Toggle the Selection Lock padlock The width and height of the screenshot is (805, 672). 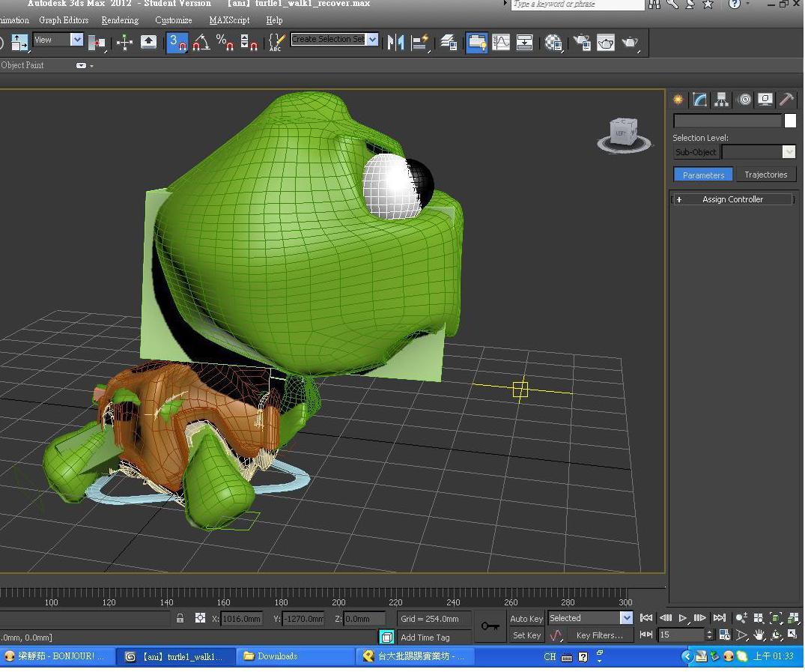[180, 618]
